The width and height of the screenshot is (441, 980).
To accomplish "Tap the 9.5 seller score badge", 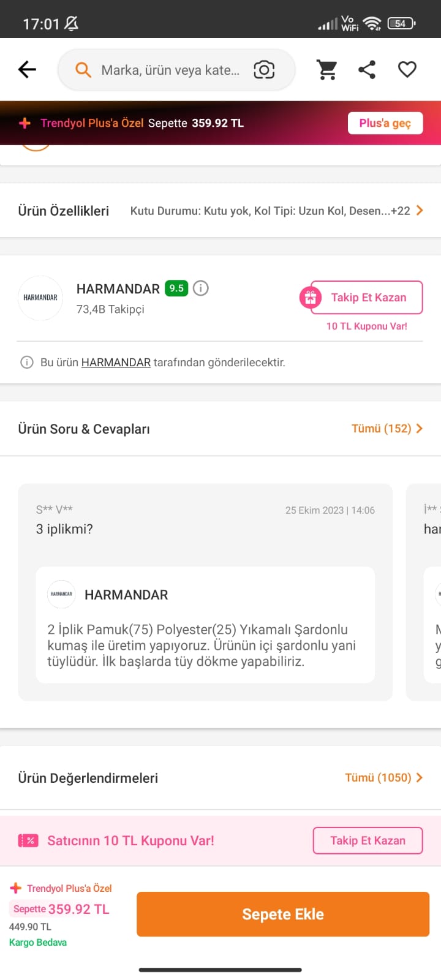I will pyautogui.click(x=176, y=288).
